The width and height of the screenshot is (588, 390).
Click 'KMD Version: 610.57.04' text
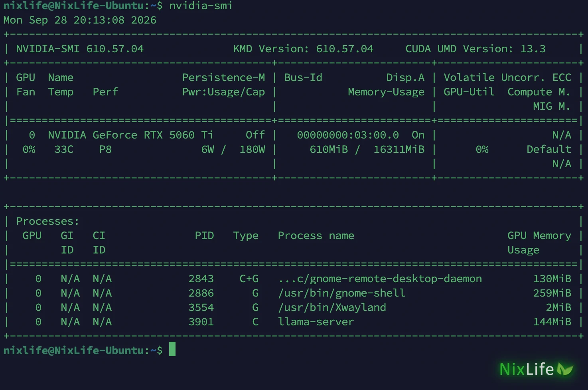point(303,49)
